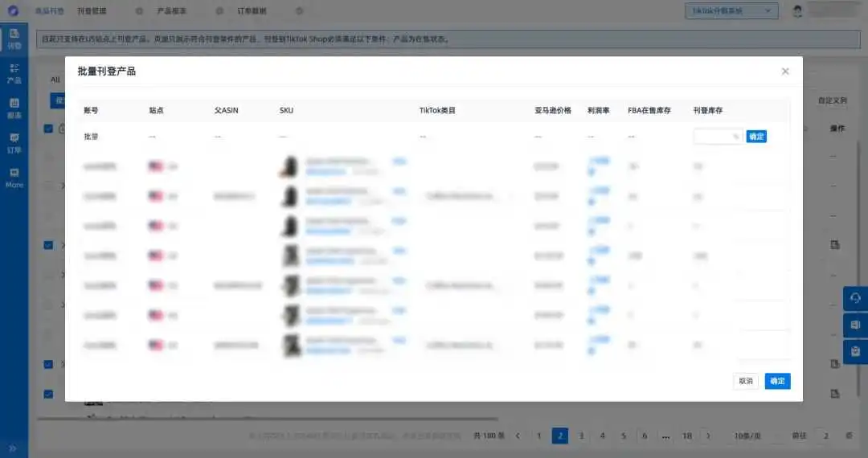Select the 刊登 sidebar item at top

(14, 39)
